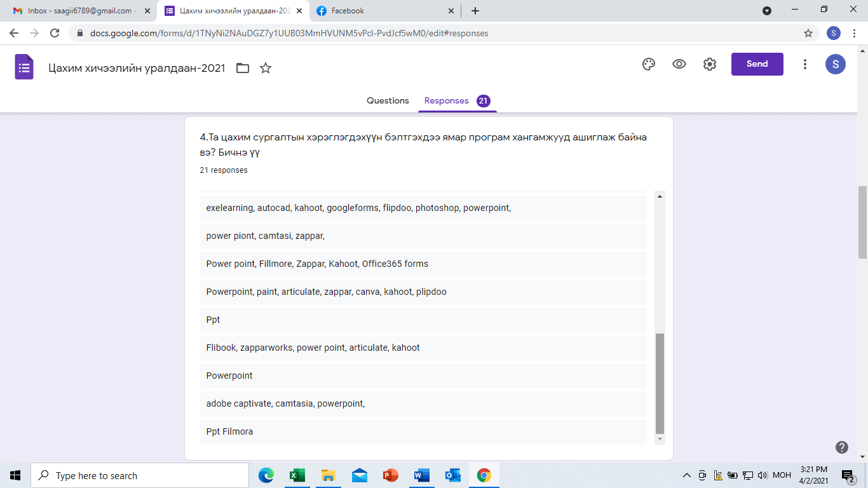Bookmark this page with the star

[808, 33]
